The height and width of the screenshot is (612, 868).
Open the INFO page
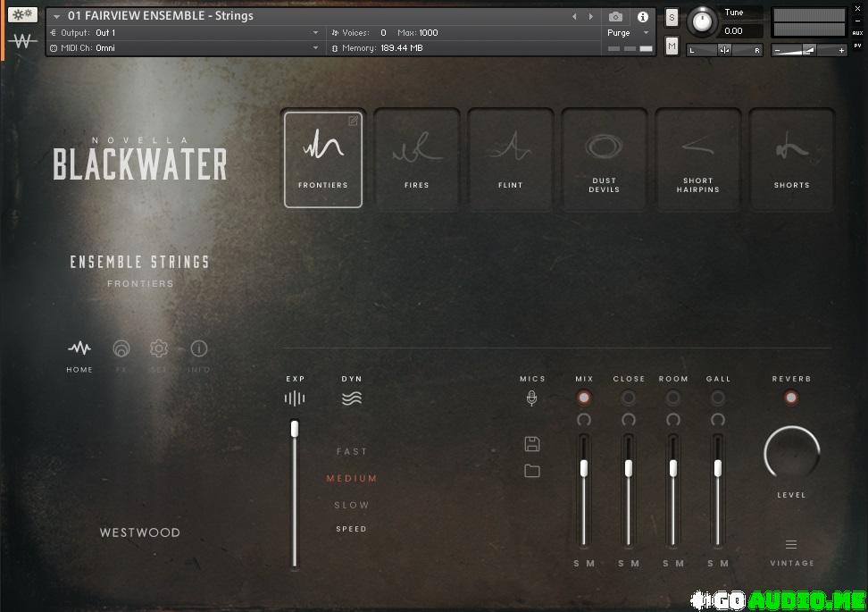pos(199,356)
